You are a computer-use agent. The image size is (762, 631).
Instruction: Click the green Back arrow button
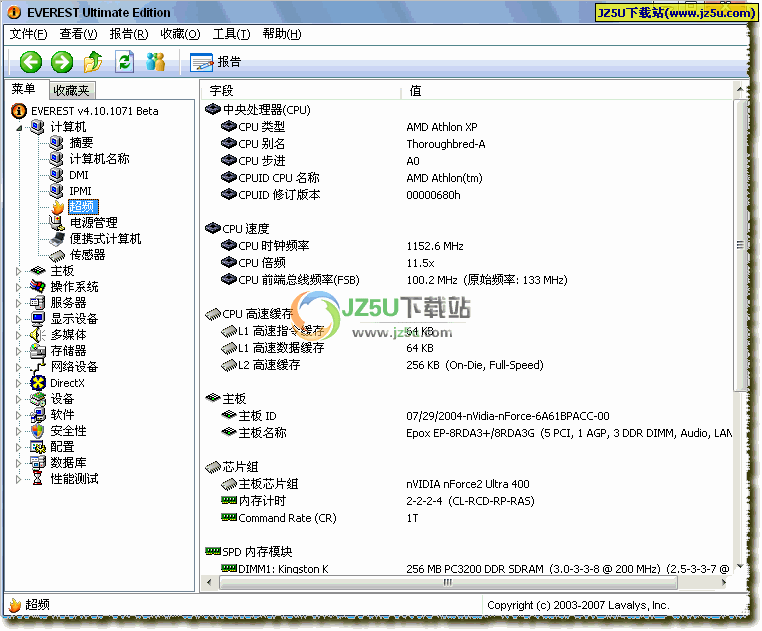31,62
